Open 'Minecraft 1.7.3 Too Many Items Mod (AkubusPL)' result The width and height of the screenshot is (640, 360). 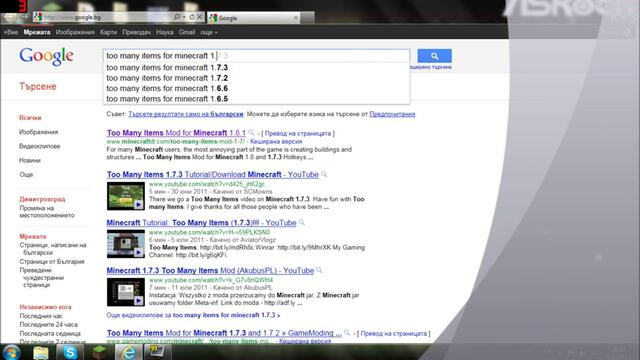tap(210, 271)
